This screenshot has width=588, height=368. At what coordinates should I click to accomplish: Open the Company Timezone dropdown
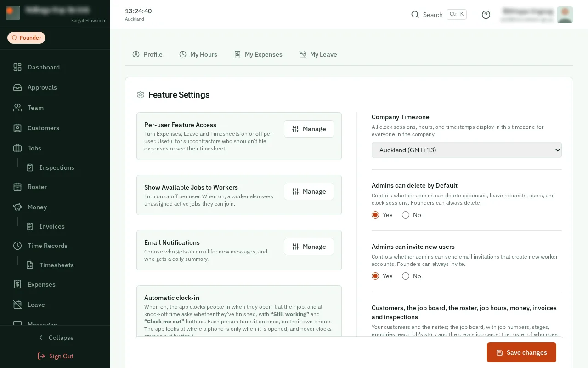click(x=467, y=150)
